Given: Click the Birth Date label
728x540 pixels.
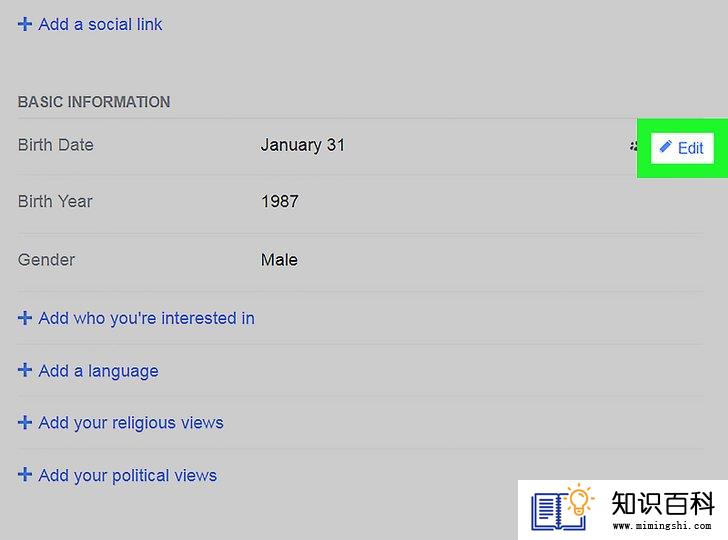Looking at the screenshot, I should point(55,145).
